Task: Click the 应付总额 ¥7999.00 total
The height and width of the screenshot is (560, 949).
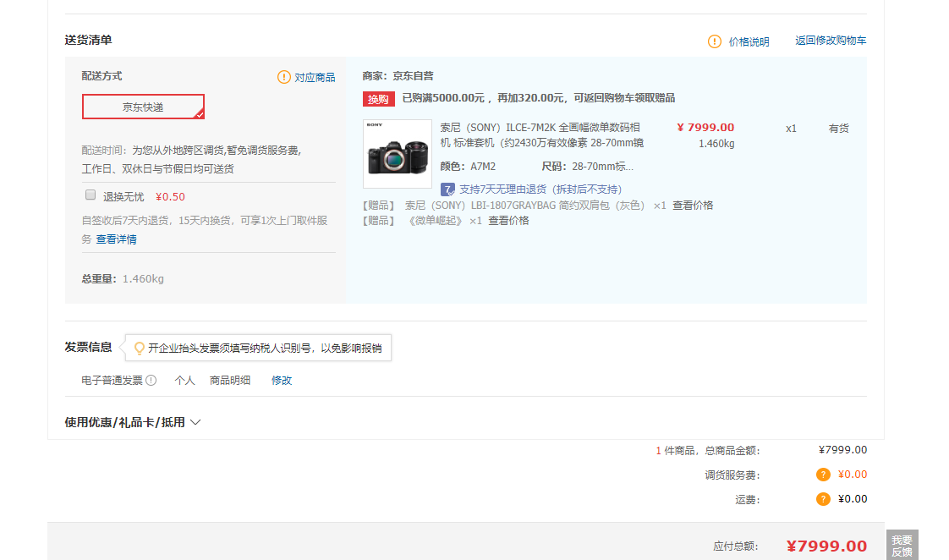Action: click(x=826, y=546)
